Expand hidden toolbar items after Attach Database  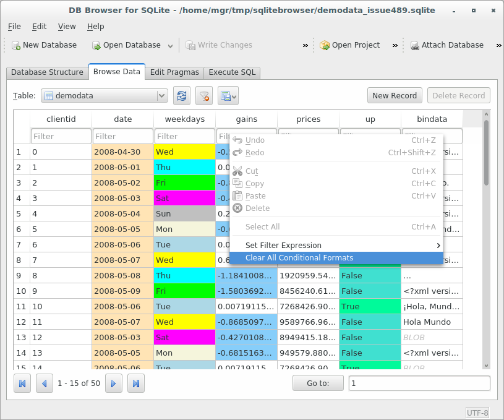point(498,46)
